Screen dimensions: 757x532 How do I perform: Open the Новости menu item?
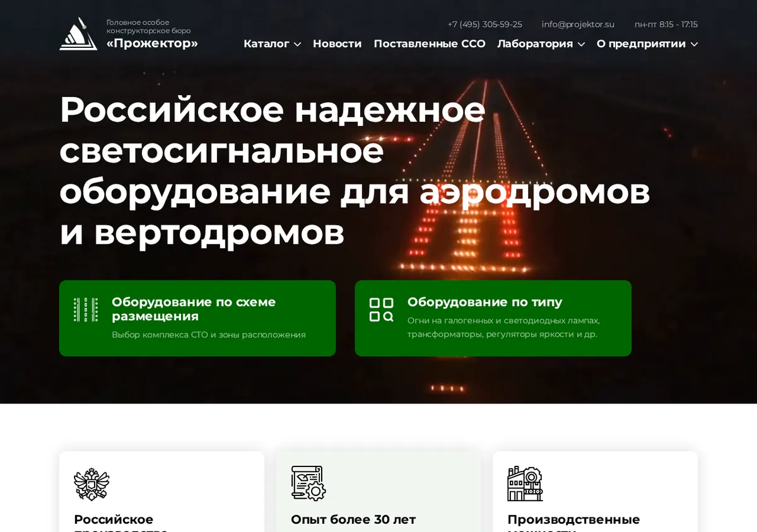point(337,43)
